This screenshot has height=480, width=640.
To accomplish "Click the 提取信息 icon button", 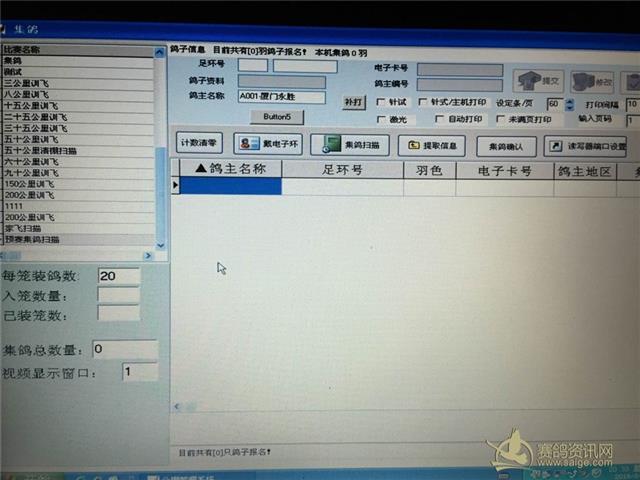I will coord(431,146).
